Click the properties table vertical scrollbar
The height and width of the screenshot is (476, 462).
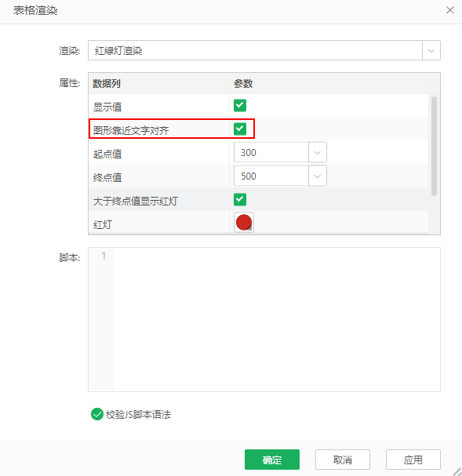(x=434, y=146)
